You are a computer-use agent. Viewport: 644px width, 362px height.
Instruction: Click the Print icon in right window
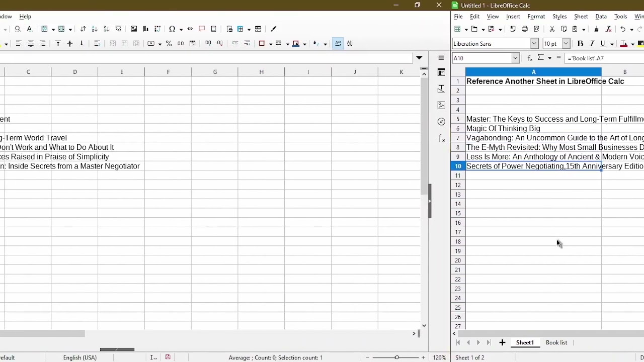525,29
